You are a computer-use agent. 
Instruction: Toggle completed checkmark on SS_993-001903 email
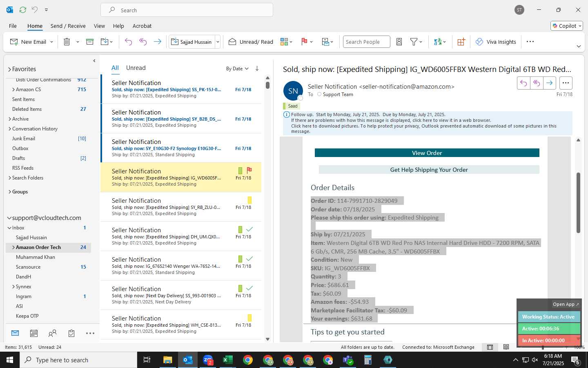pos(249,288)
